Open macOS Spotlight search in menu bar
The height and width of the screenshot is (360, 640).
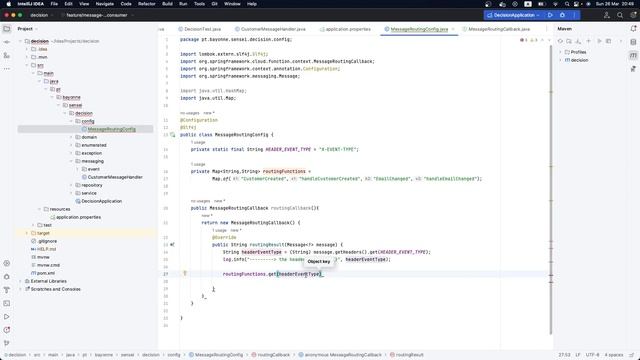[x=567, y=4]
